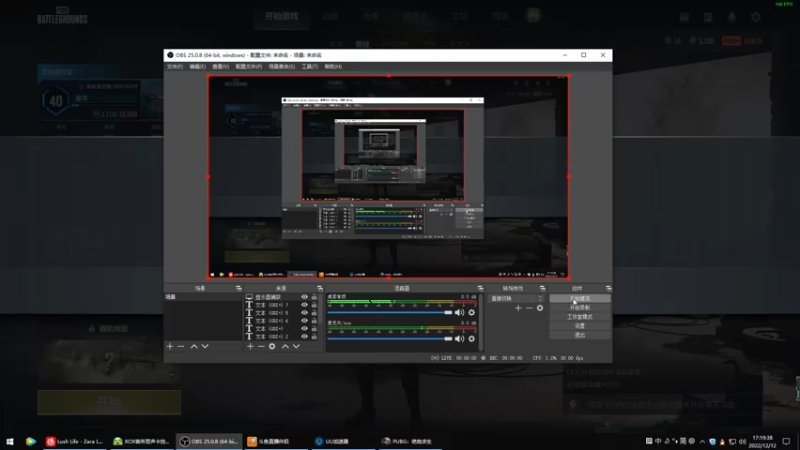Open OBS 设置 Settings button
This screenshot has height=450, width=800.
click(x=580, y=326)
